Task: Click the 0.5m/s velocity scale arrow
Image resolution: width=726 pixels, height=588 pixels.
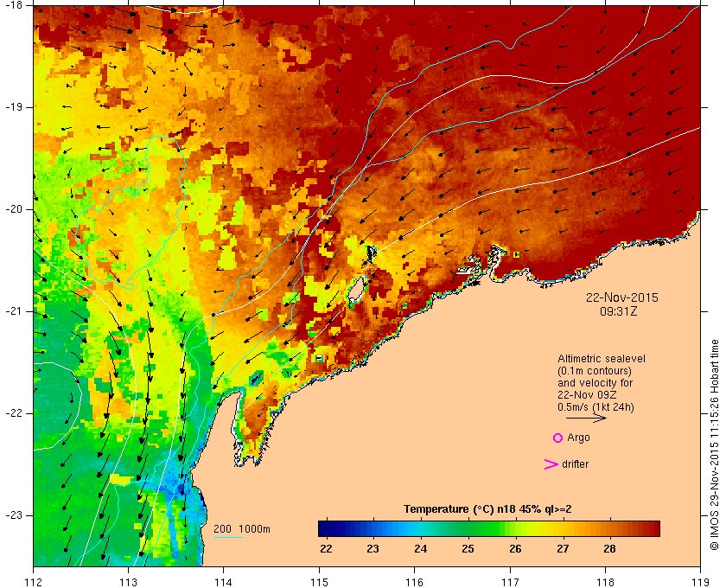Action: pos(586,419)
